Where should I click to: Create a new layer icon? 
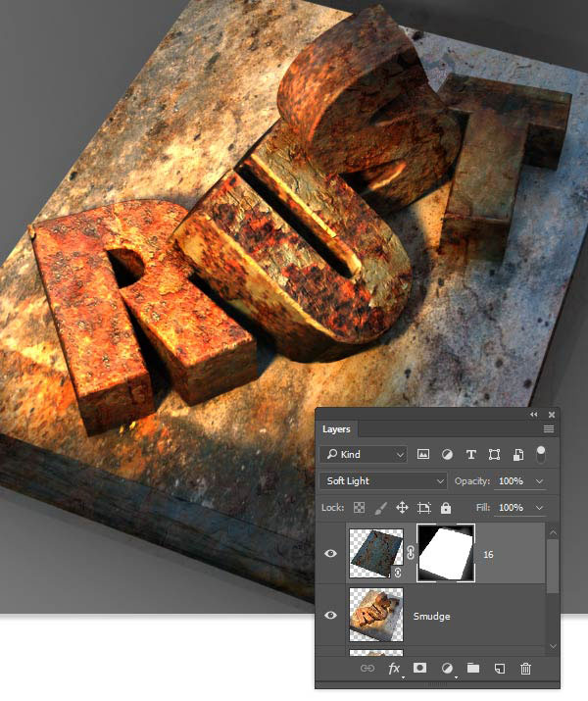[500, 669]
